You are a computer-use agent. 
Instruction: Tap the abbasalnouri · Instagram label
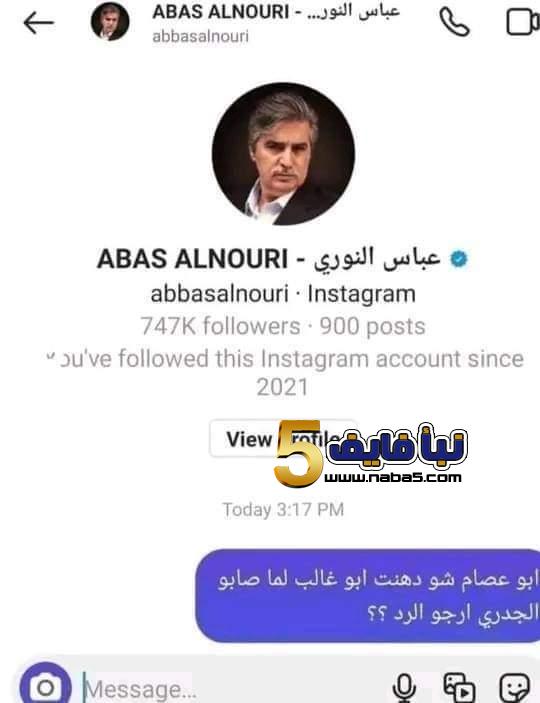click(283, 294)
